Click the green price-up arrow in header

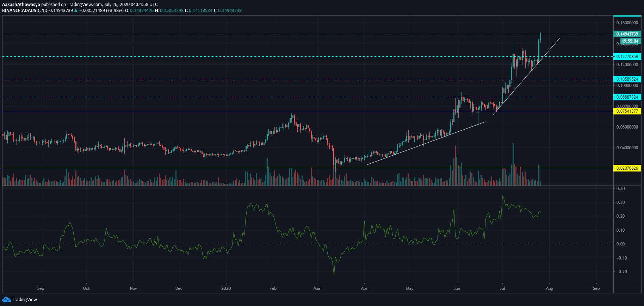click(x=76, y=11)
